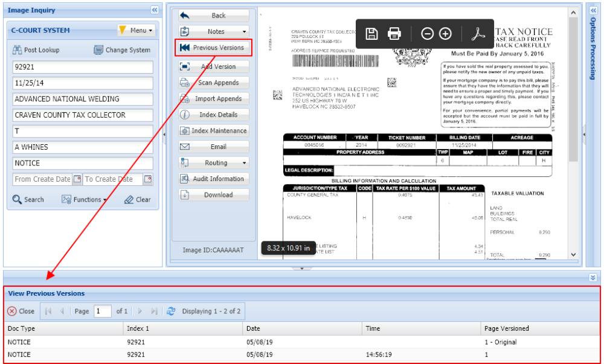Refresh the previous versions list
The width and height of the screenshot is (604, 364).
pos(171,311)
